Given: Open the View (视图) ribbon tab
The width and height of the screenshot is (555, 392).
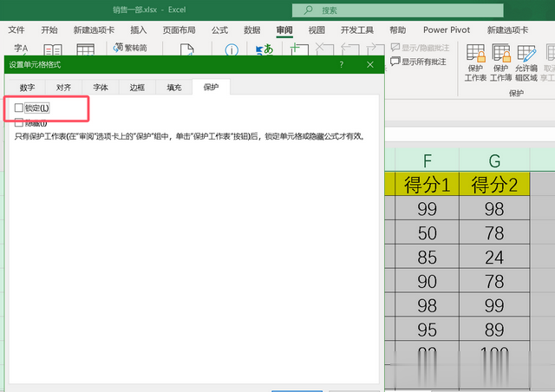Looking at the screenshot, I should [317, 30].
